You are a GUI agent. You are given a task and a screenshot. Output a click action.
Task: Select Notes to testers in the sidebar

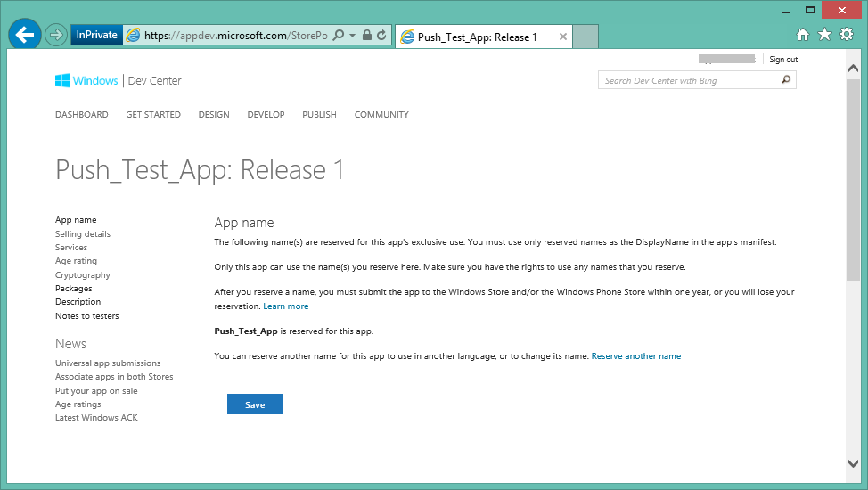(87, 316)
